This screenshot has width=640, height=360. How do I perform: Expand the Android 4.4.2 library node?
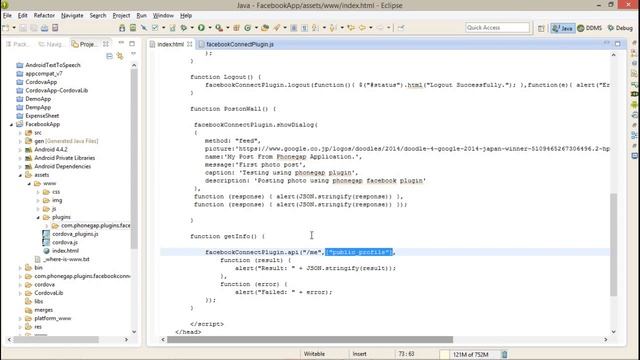coord(20,150)
